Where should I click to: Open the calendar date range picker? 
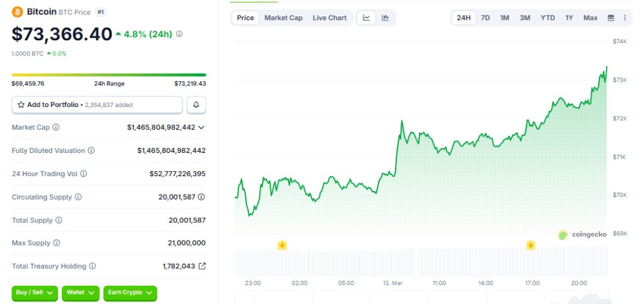tap(611, 18)
